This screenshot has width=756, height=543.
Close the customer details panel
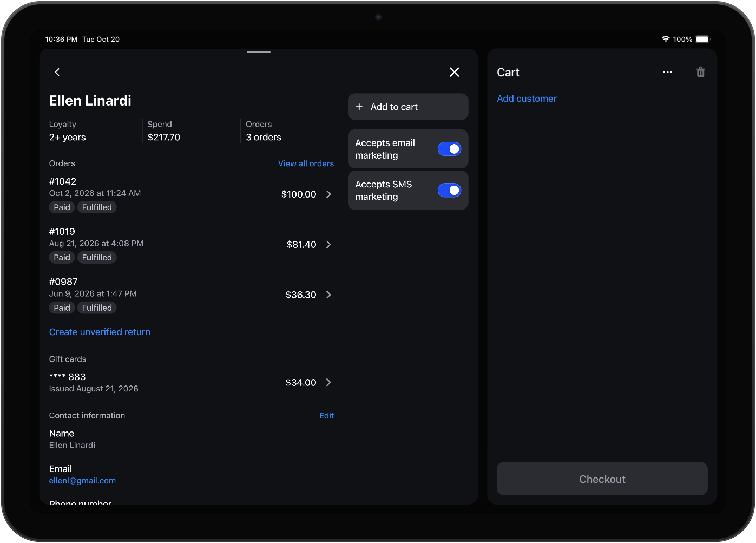point(454,72)
